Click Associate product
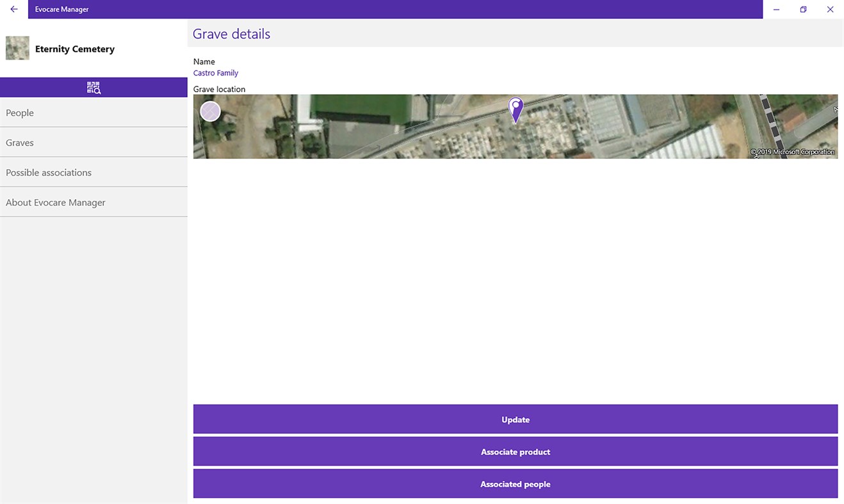 coord(515,451)
